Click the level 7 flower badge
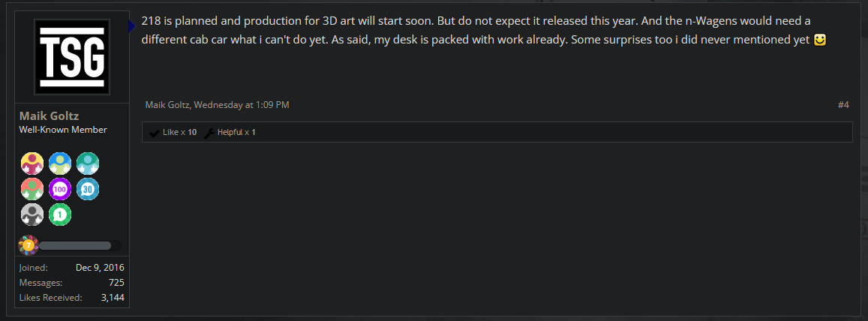Image resolution: width=868 pixels, height=321 pixels. (x=29, y=245)
